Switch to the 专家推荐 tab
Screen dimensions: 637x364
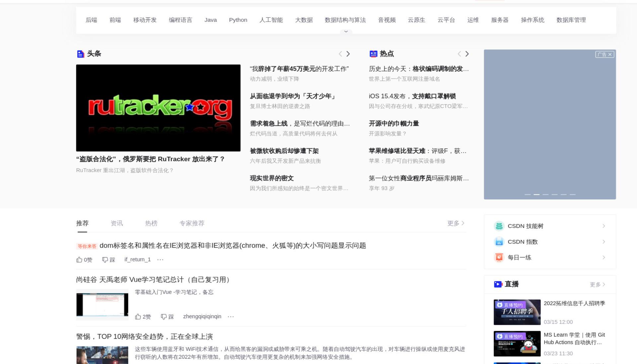coord(192,223)
